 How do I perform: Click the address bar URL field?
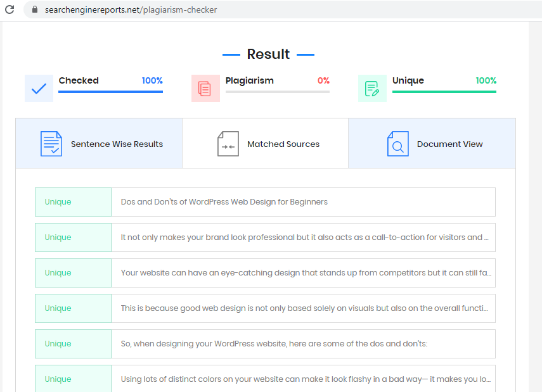click(283, 9)
